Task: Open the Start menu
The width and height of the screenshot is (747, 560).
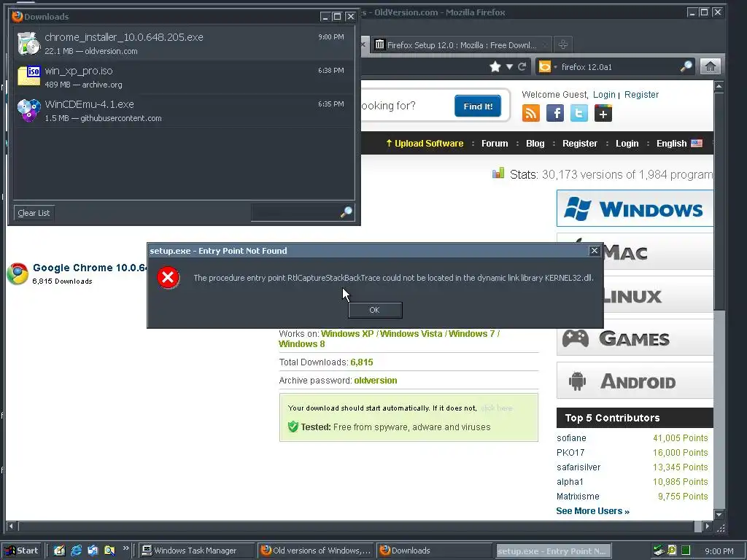Action: 22,551
